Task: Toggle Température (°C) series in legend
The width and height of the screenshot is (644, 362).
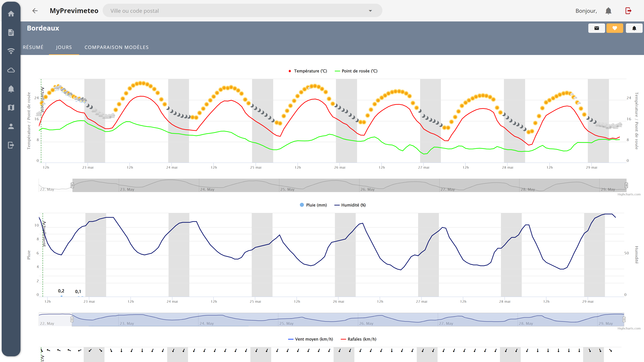Action: point(308,71)
